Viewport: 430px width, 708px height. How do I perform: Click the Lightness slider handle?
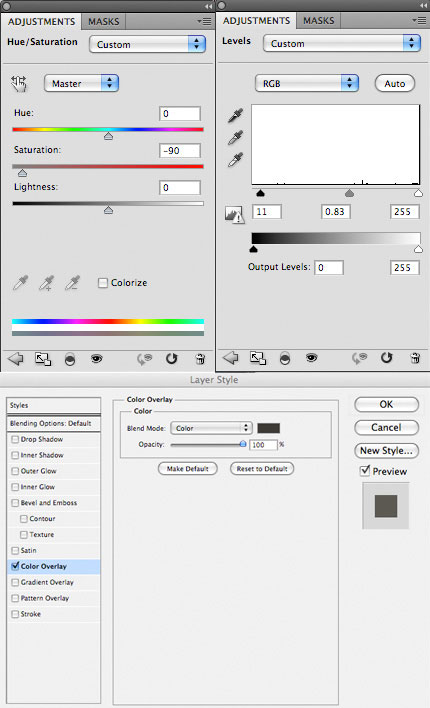click(x=108, y=210)
